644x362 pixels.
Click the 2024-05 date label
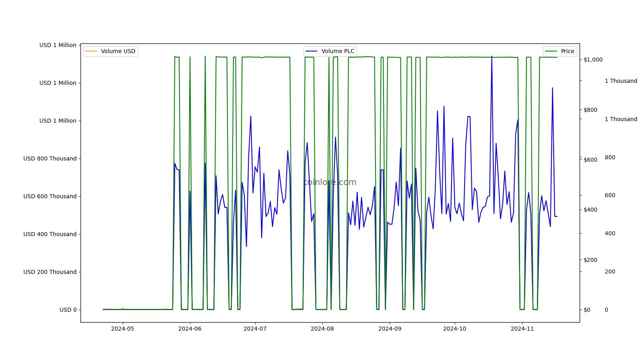[x=123, y=329]
